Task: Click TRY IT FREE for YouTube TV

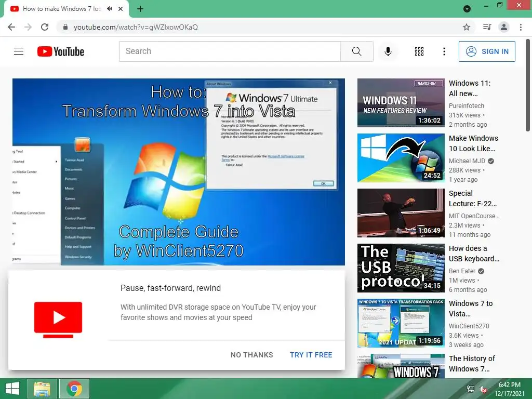Action: point(311,355)
